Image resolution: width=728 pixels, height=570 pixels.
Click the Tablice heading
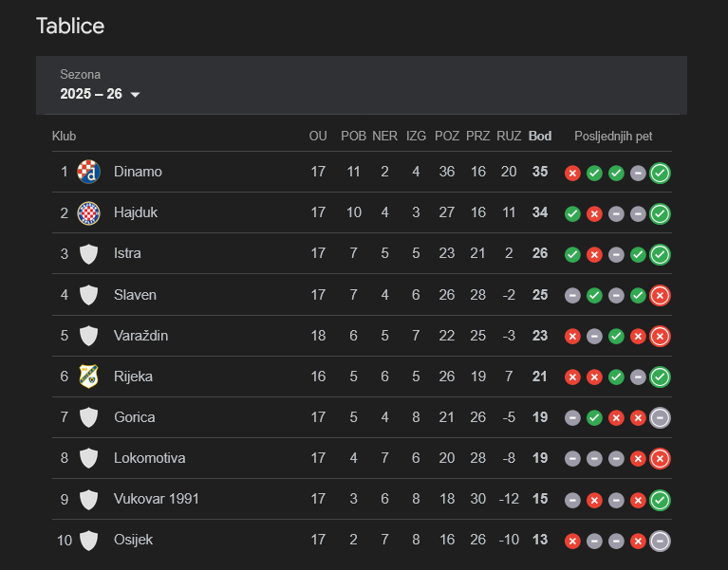pyautogui.click(x=70, y=26)
